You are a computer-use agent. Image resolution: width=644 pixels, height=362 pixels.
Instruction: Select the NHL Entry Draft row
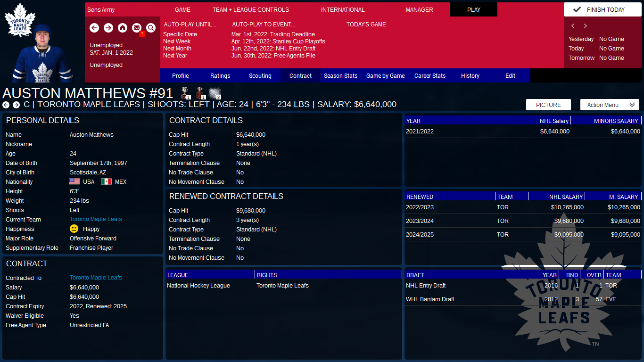523,286
